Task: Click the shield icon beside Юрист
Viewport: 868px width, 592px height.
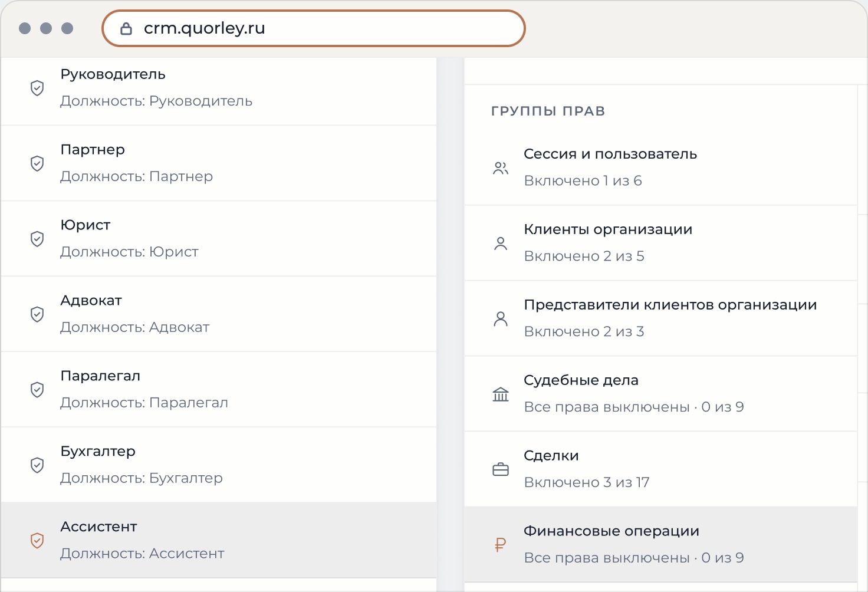Action: [x=37, y=239]
